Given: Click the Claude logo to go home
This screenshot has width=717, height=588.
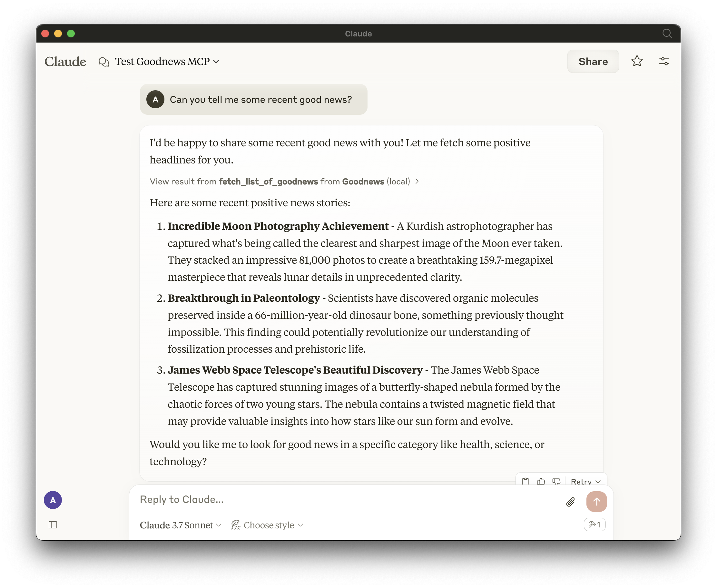Looking at the screenshot, I should pyautogui.click(x=65, y=62).
